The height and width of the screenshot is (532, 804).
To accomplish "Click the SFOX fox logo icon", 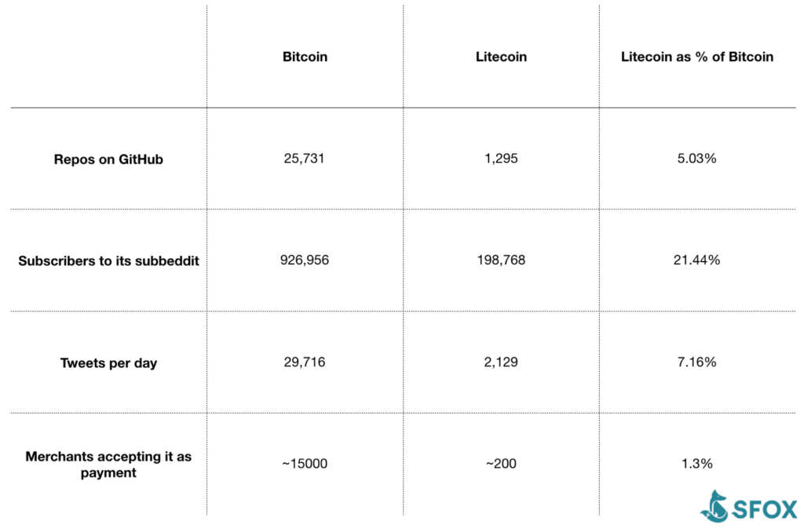I will point(714,506).
